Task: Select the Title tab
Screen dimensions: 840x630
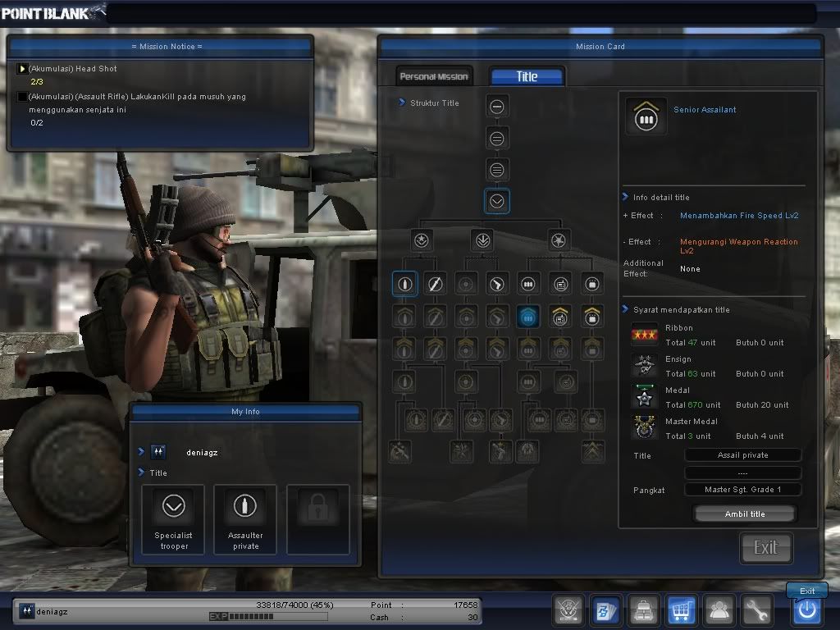Action: pyautogui.click(x=527, y=76)
